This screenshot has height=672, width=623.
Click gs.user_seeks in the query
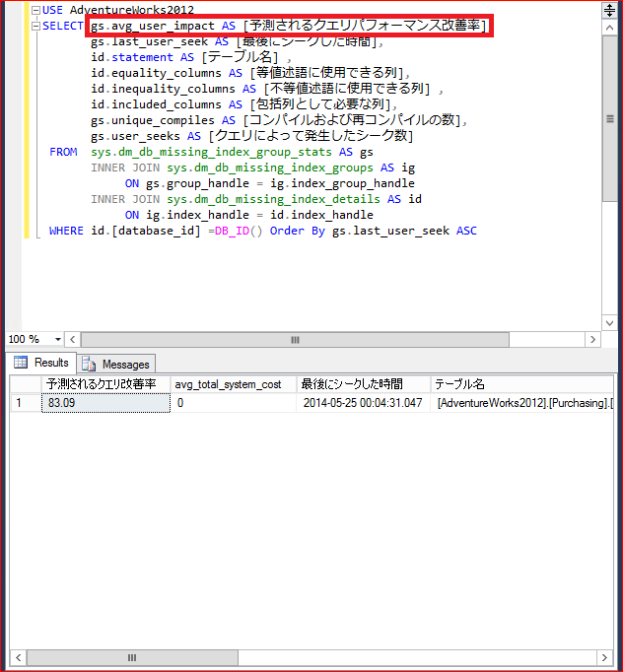(x=135, y=137)
